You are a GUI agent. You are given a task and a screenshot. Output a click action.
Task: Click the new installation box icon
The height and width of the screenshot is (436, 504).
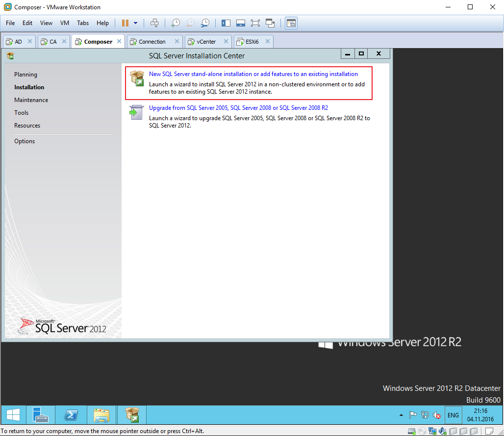point(137,78)
